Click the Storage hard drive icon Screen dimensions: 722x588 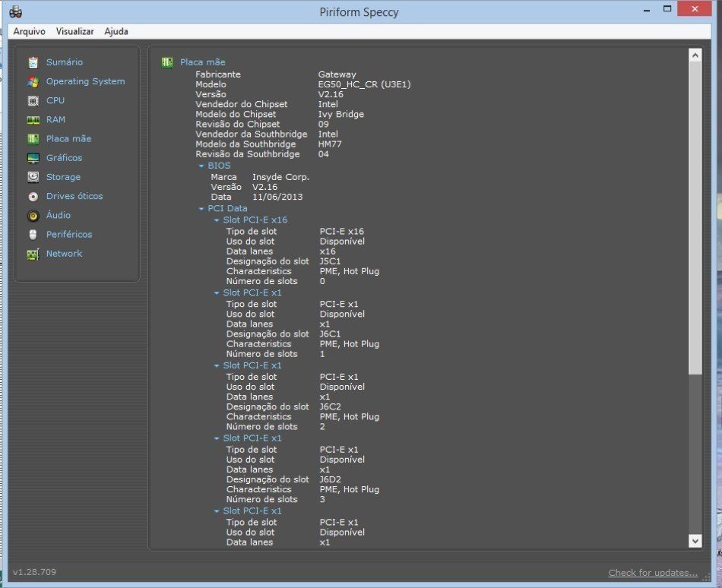[33, 177]
